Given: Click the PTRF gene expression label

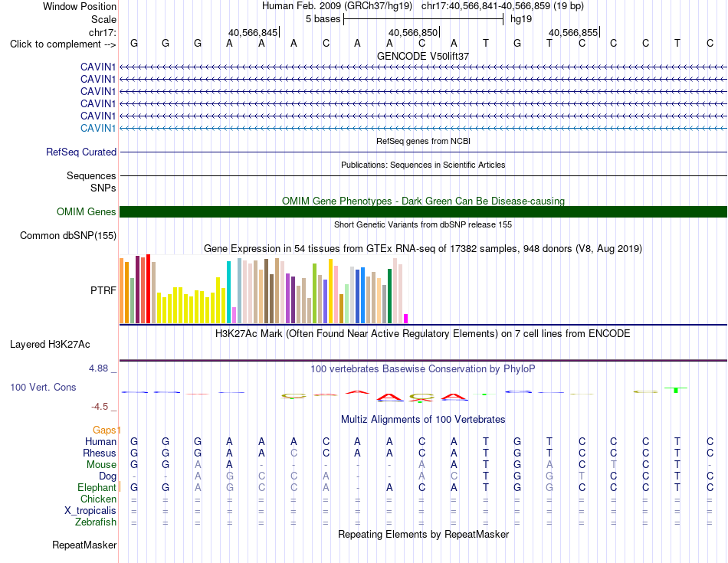Looking at the screenshot, I should pos(103,290).
